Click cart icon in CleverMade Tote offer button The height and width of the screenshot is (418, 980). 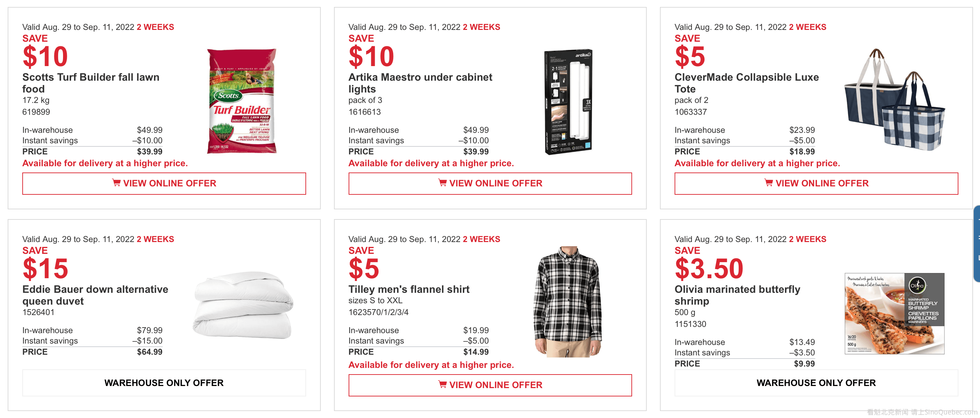click(769, 183)
